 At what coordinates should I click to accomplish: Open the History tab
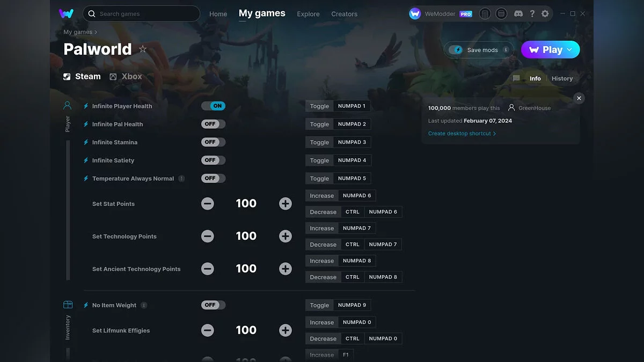562,78
